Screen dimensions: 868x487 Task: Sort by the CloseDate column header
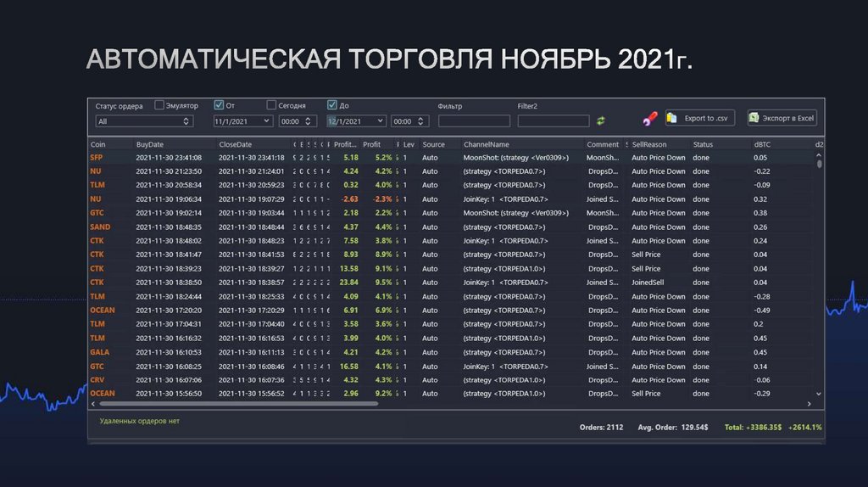[x=236, y=144]
